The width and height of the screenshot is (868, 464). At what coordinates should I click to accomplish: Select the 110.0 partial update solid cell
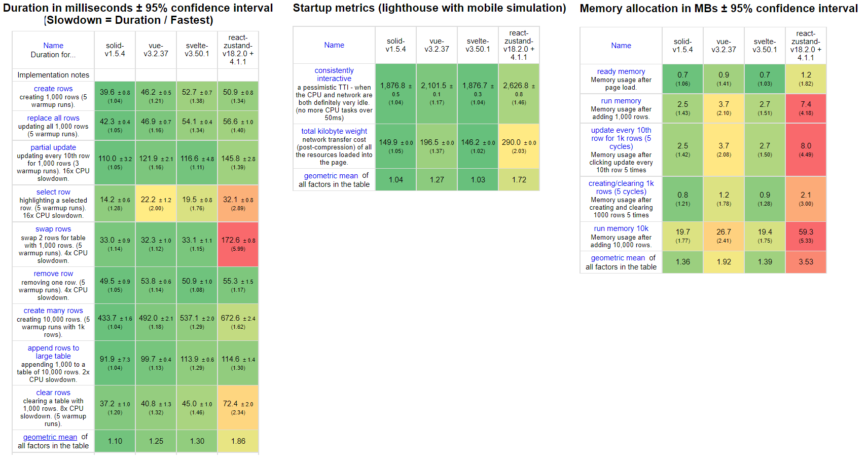tap(115, 163)
